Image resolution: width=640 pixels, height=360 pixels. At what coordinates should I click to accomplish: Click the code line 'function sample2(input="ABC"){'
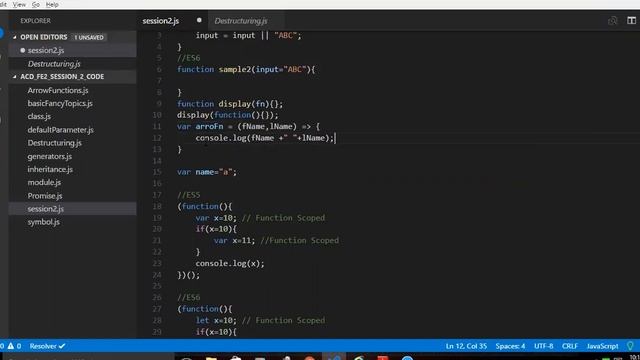(246, 69)
